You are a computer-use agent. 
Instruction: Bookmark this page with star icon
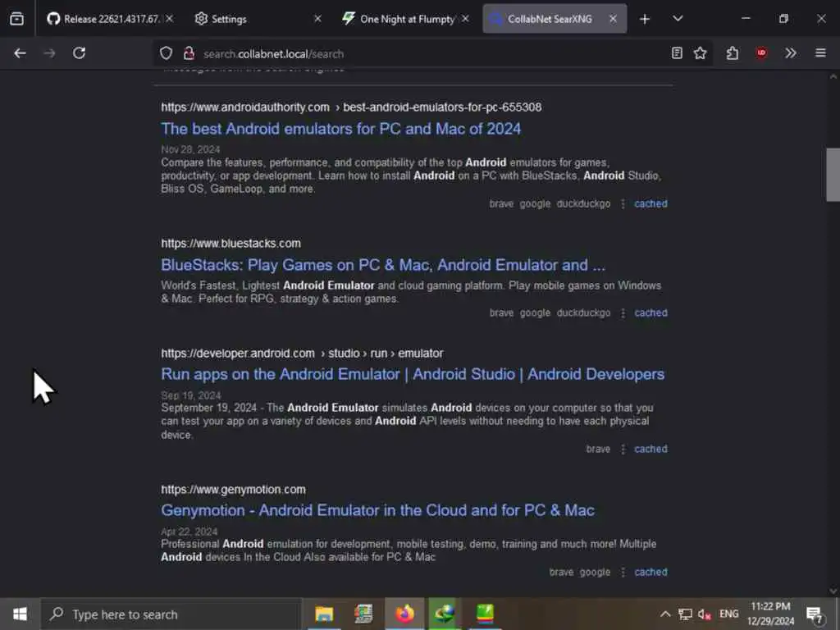[701, 53]
